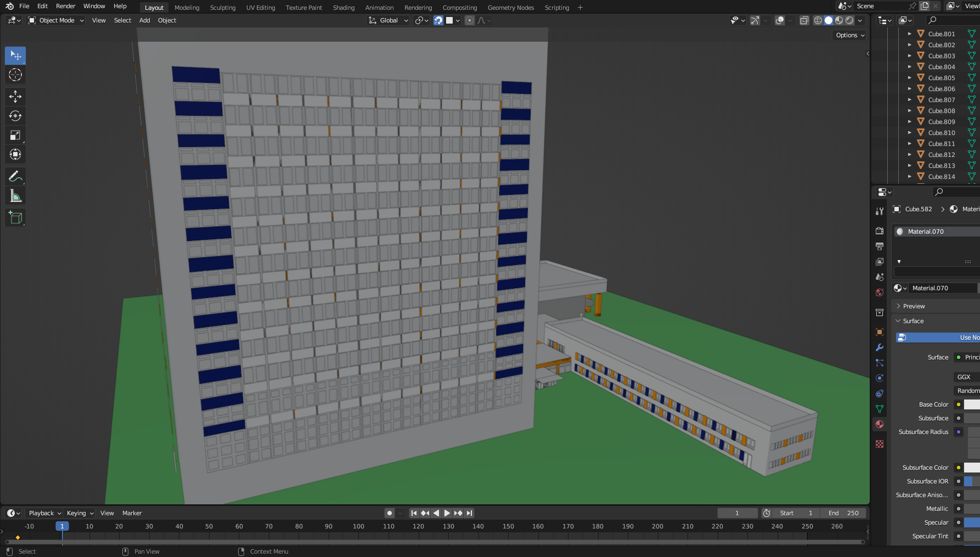The height and width of the screenshot is (557, 980).
Task: Toggle the snapping magnet button
Action: (438, 20)
